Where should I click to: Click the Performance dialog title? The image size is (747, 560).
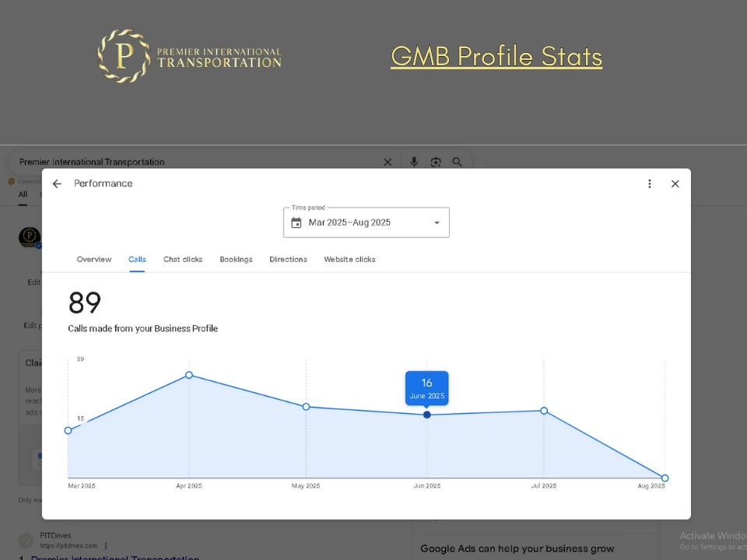point(103,184)
